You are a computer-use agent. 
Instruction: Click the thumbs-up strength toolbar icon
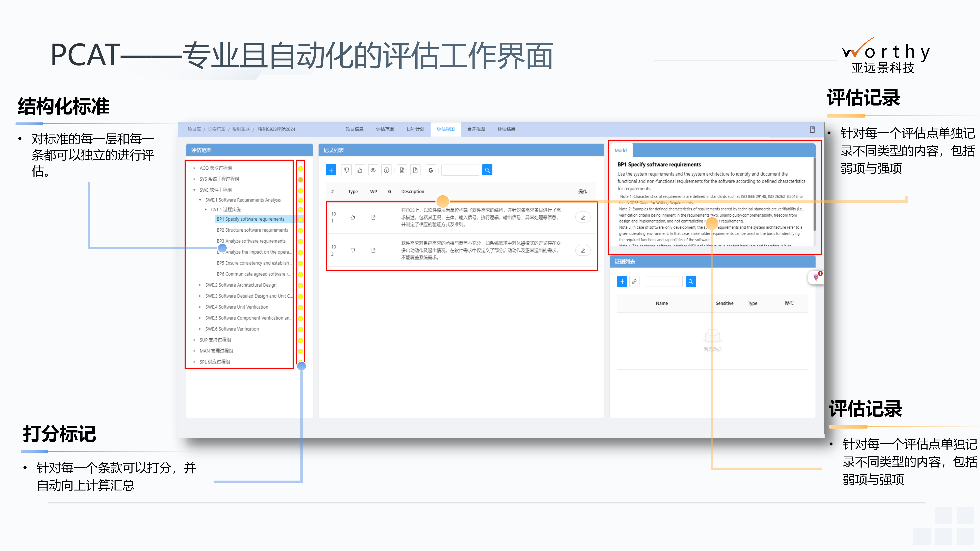[x=360, y=170]
